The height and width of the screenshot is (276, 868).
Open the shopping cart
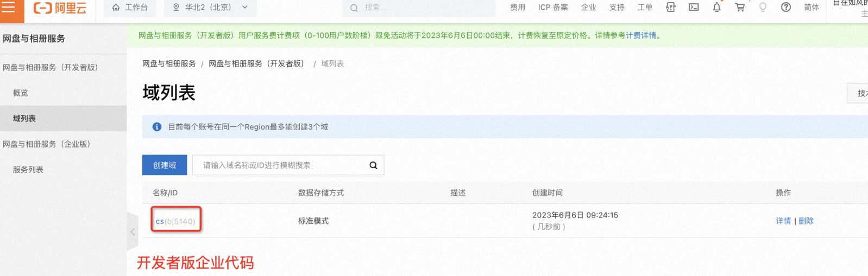click(x=740, y=7)
